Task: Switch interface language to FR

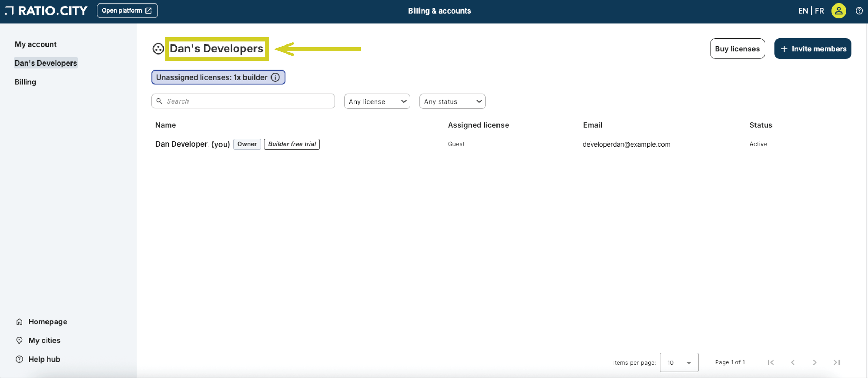Action: coord(820,10)
